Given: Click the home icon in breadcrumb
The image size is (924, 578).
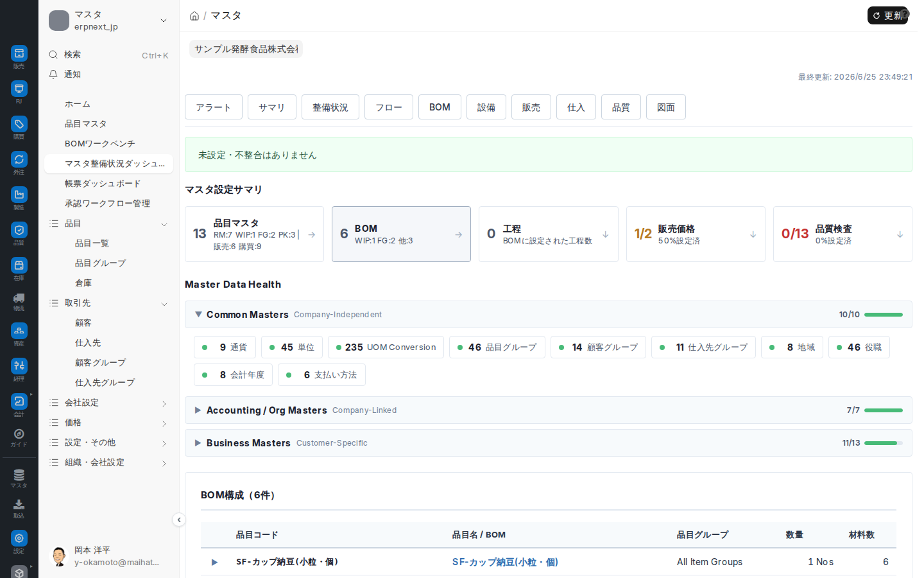Looking at the screenshot, I should [x=194, y=16].
